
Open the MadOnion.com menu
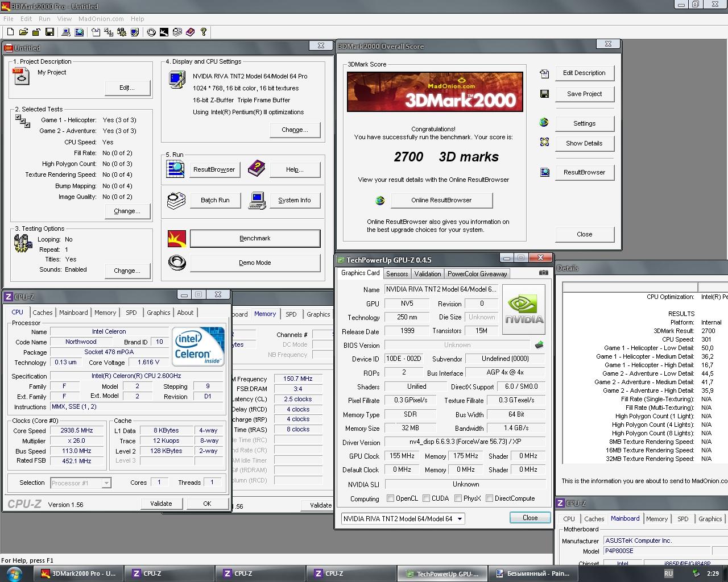tap(101, 19)
